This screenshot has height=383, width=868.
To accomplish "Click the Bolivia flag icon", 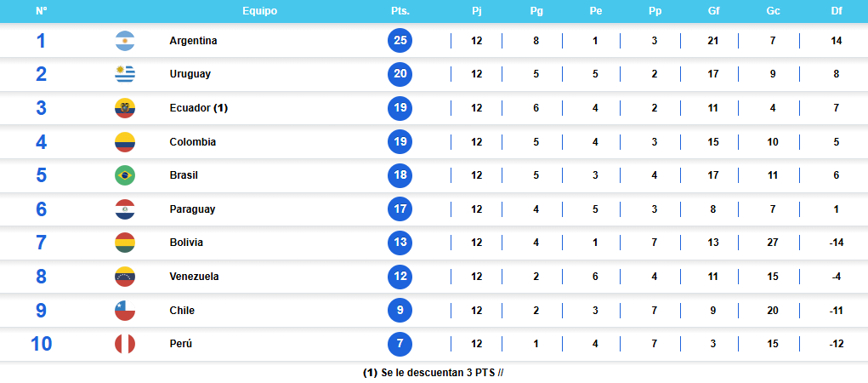I will (x=125, y=243).
